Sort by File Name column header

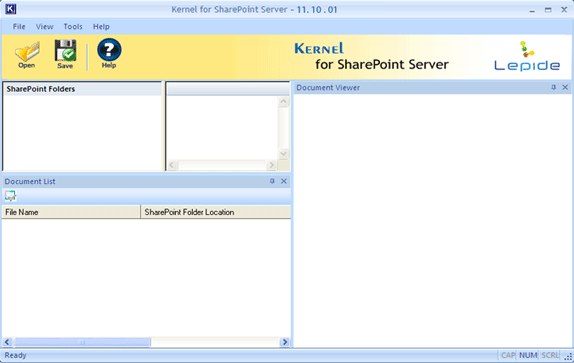71,212
